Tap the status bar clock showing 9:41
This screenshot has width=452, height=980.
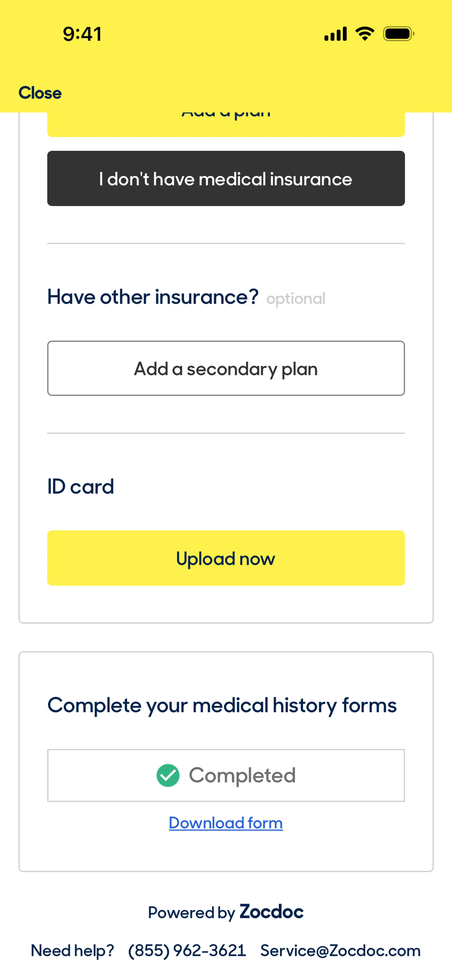tap(82, 34)
